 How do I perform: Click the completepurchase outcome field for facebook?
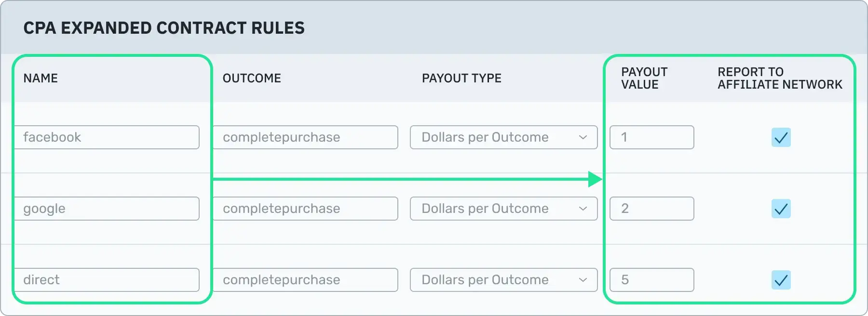(x=305, y=137)
